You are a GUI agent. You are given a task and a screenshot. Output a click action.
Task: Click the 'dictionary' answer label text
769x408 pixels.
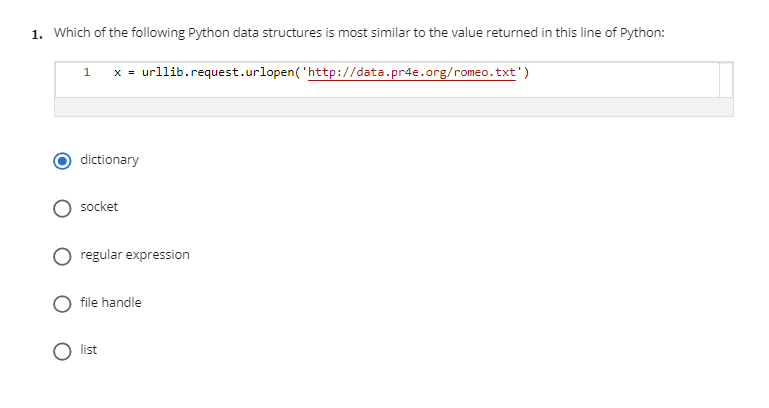110,160
